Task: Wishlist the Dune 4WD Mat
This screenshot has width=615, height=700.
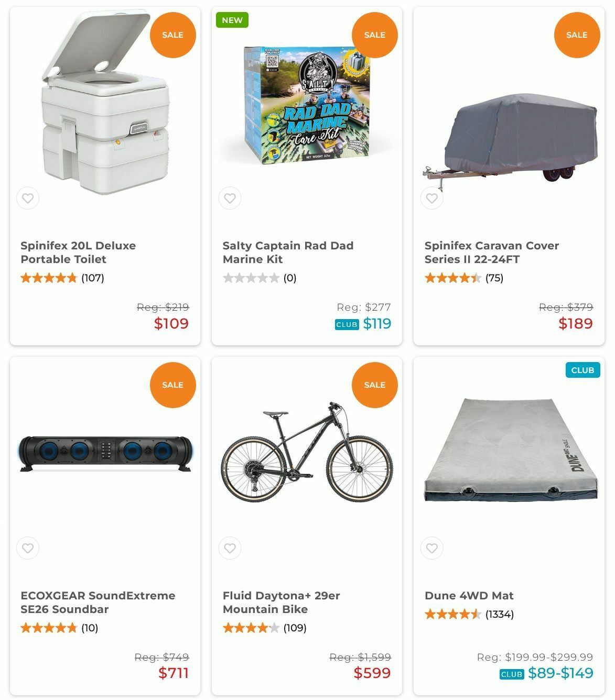Action: (431, 549)
